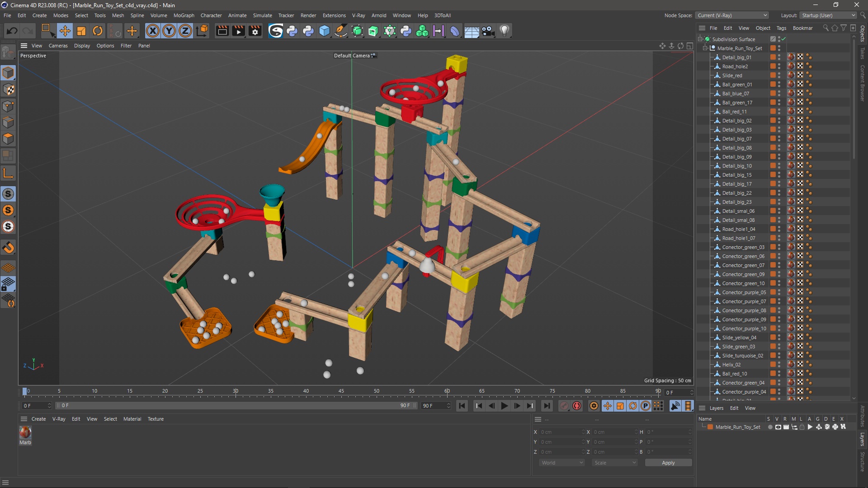Click the Marble_Run_Toy_Set layer color swatch

710,427
